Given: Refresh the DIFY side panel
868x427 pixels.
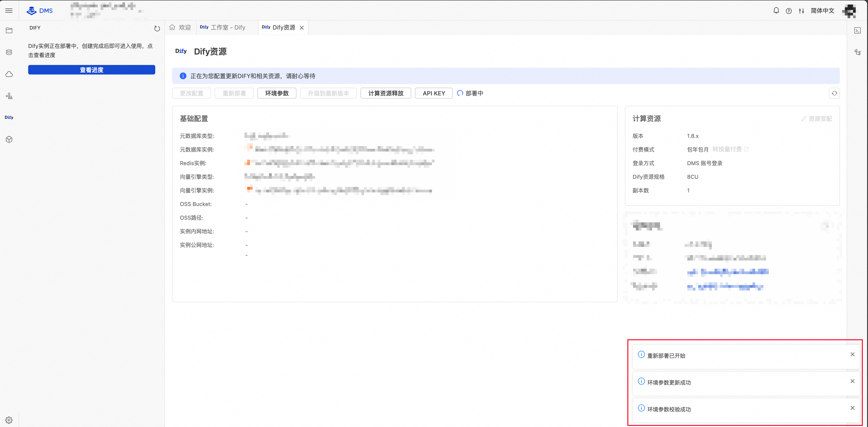Looking at the screenshot, I should pos(157,28).
